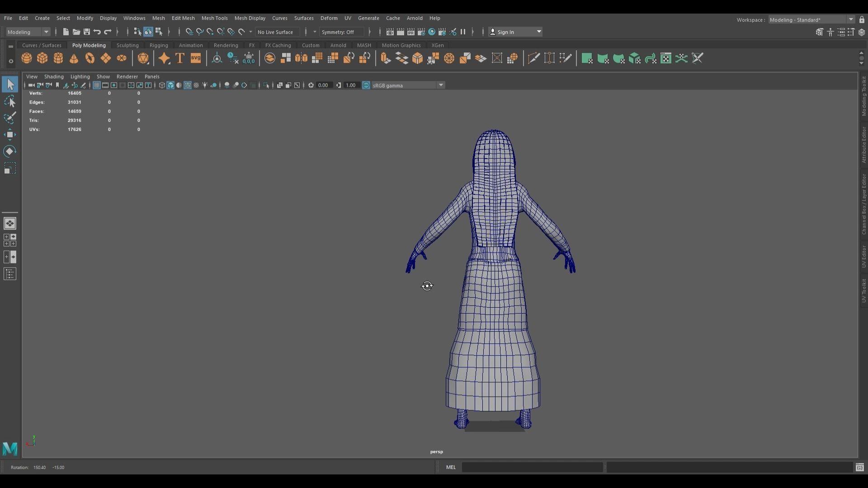Click the Freeze Transformations shelf icon
Viewport: 868px width, 488px height.
pyautogui.click(x=249, y=58)
